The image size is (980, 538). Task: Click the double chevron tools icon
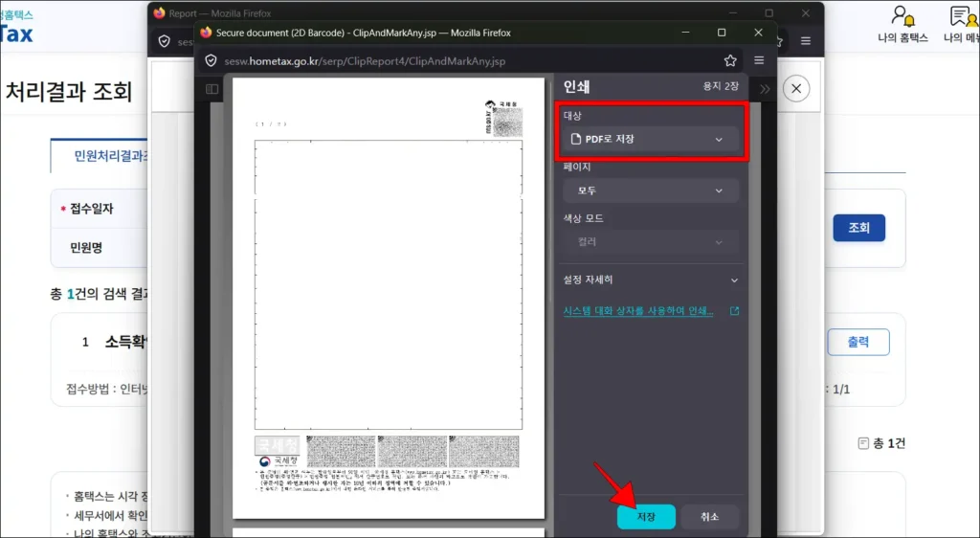tap(765, 89)
